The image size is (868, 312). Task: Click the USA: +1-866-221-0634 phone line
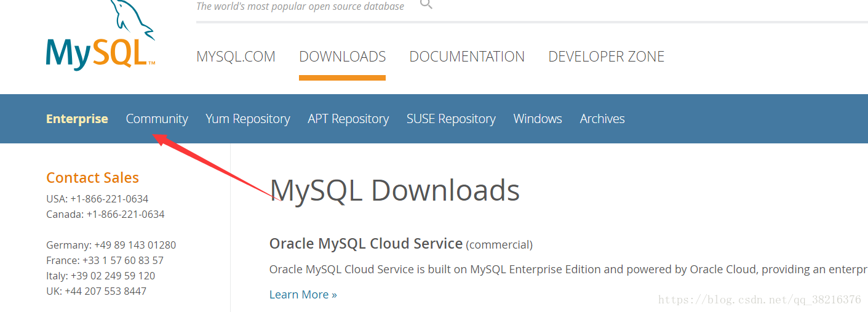[x=97, y=199]
